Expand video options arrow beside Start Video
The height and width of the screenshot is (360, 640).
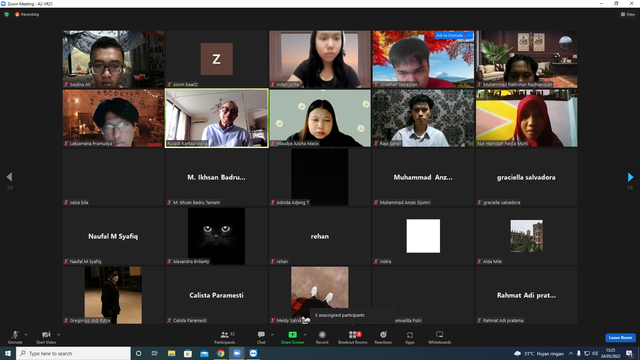coord(59,335)
